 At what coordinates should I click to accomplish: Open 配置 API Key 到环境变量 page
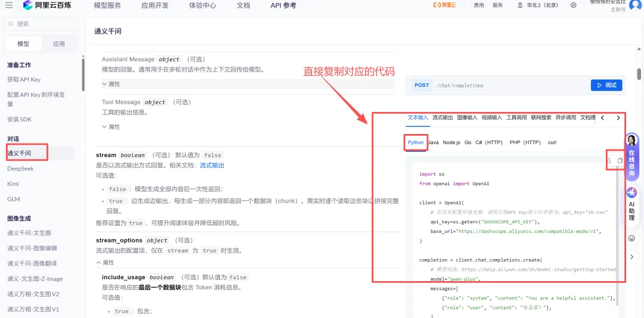point(36,99)
